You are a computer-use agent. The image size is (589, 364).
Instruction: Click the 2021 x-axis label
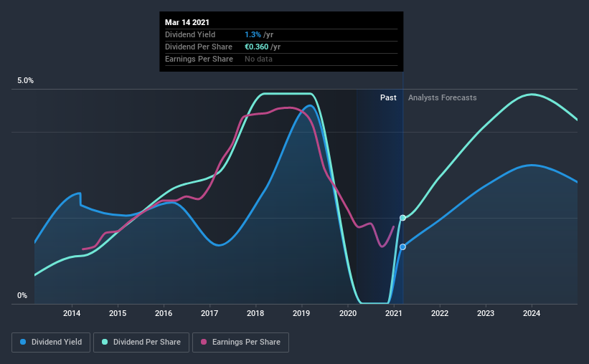click(394, 313)
